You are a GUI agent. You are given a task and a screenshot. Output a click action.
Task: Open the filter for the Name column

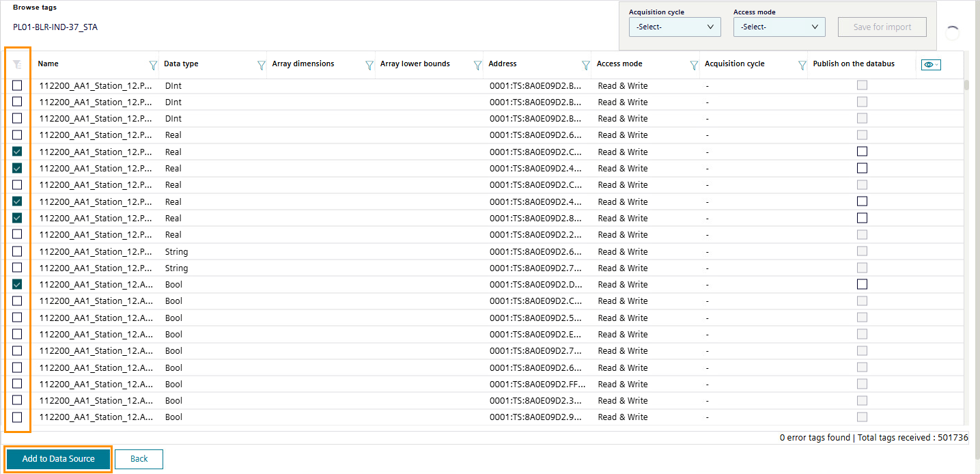[x=153, y=64]
